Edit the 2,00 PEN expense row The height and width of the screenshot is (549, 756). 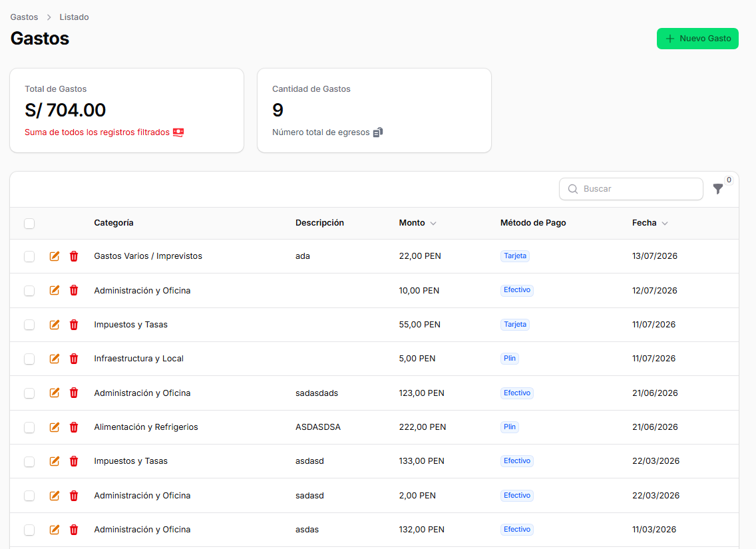click(x=55, y=496)
